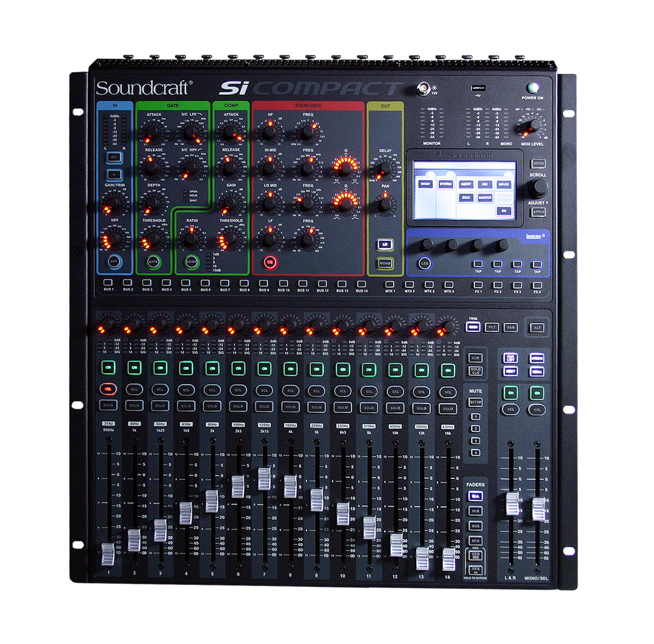Engage the round GATE button

153,261
